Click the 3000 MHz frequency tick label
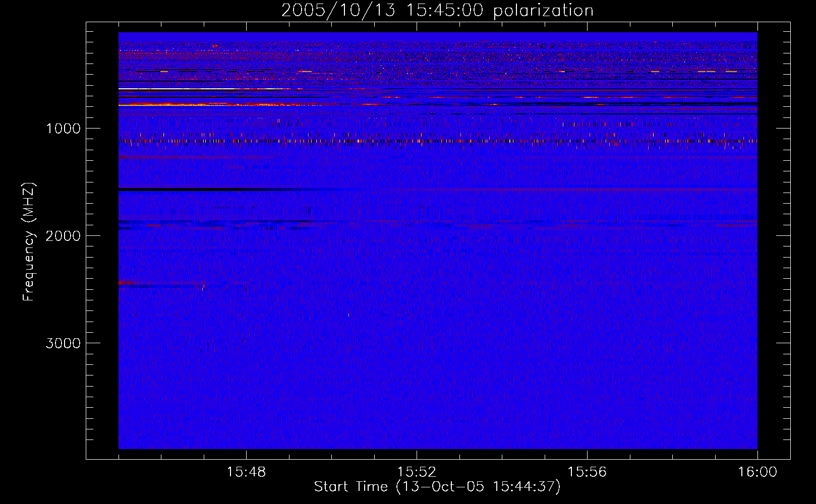This screenshot has height=504, width=816. pos(63,343)
